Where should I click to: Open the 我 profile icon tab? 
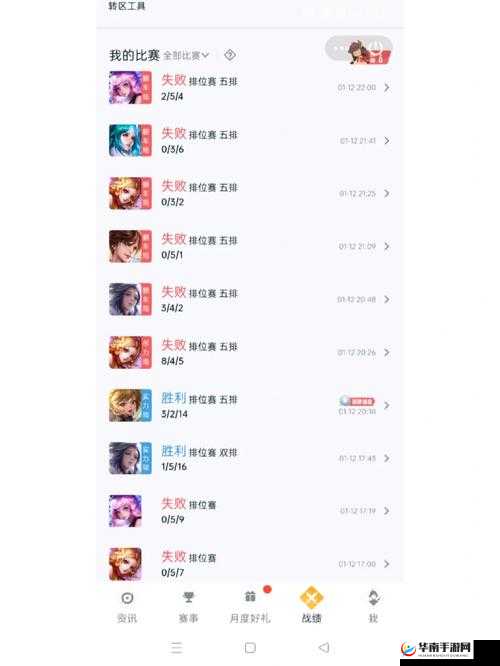coord(373,598)
